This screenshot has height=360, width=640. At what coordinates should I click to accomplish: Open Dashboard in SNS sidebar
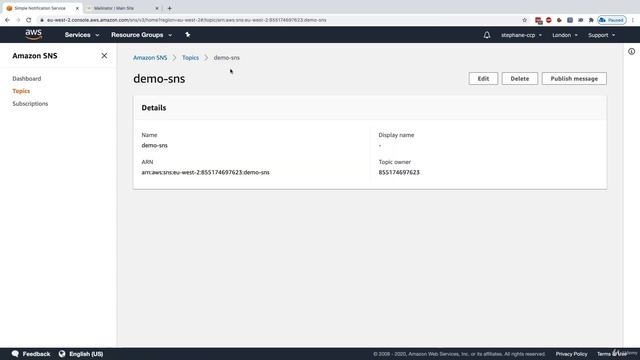tap(27, 78)
